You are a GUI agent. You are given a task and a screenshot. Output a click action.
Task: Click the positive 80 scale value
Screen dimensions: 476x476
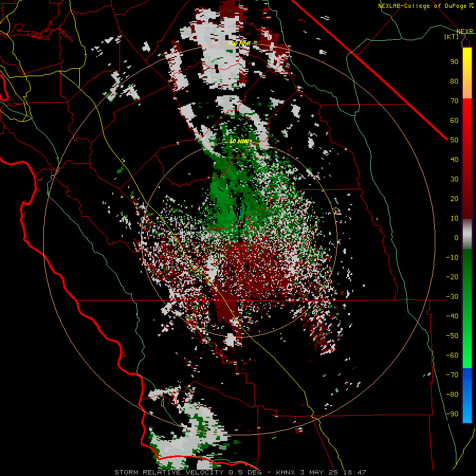point(454,81)
